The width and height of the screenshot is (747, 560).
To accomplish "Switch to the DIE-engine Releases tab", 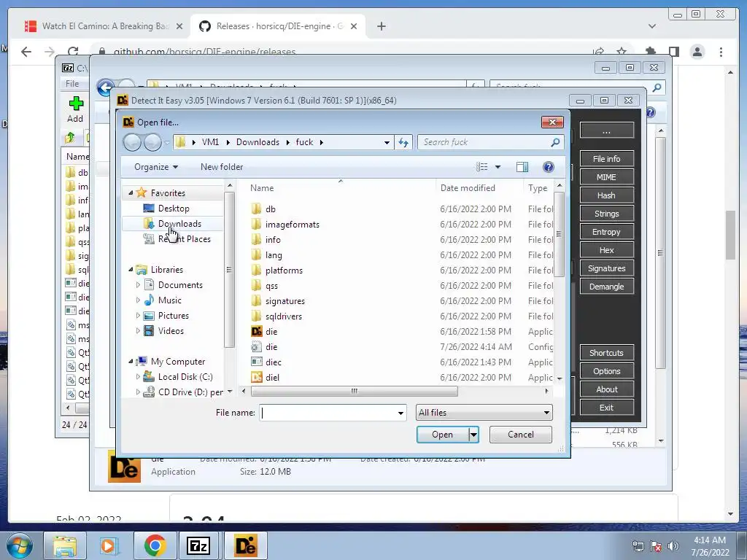I will [279, 26].
